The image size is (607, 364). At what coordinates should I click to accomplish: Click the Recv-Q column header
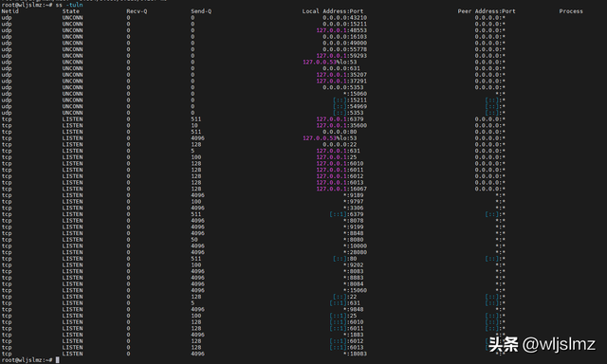pyautogui.click(x=137, y=11)
